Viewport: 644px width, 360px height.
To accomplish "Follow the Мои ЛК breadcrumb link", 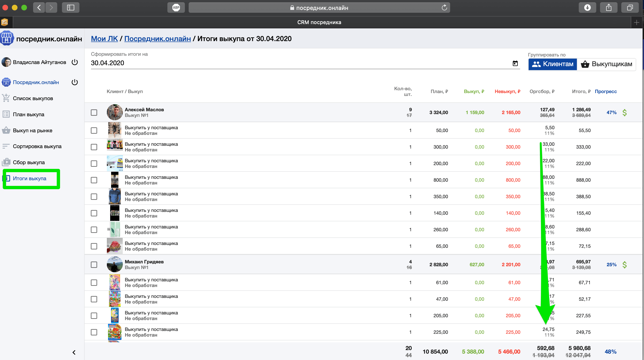I will [x=104, y=39].
